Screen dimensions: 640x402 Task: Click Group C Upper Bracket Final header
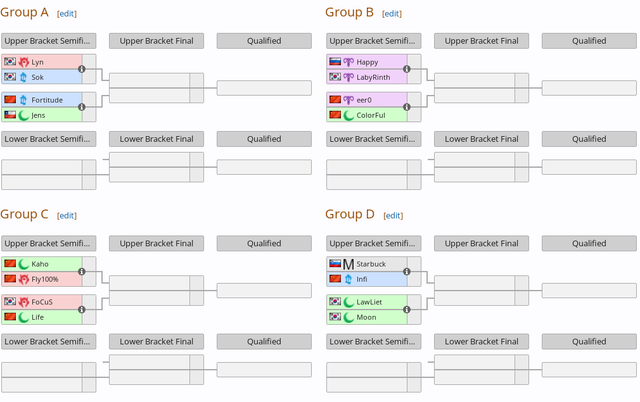point(156,243)
